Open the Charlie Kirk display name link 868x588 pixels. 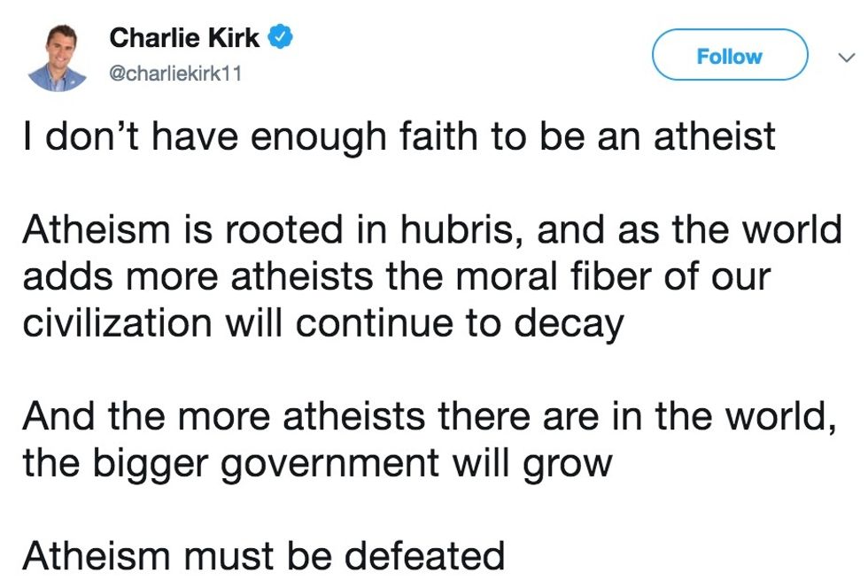point(184,38)
